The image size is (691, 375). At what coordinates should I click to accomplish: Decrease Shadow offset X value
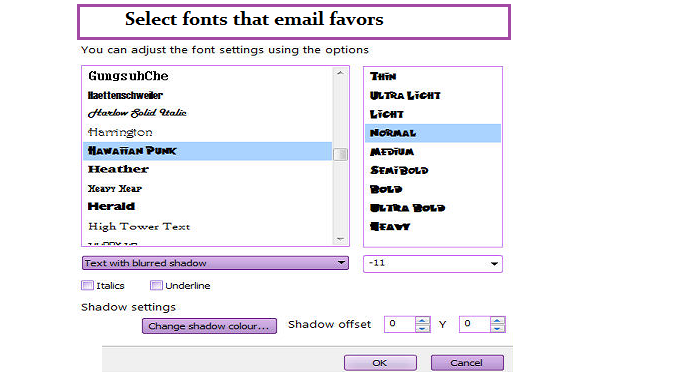pos(423,328)
